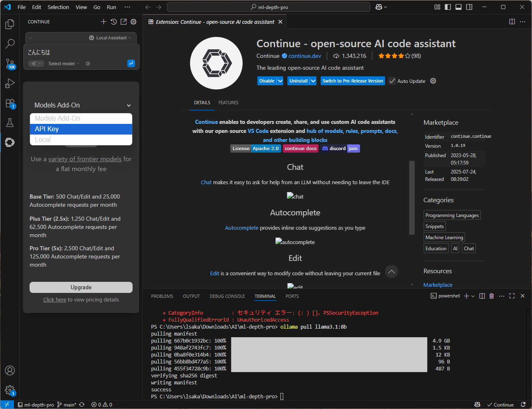Open Run and Debug view
This screenshot has height=409, width=532.
click(10, 83)
